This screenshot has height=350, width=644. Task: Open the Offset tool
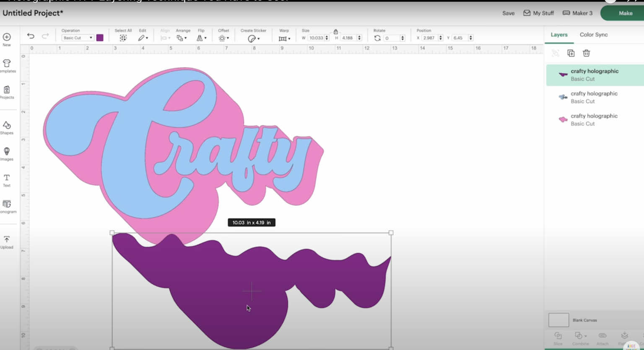(x=223, y=38)
